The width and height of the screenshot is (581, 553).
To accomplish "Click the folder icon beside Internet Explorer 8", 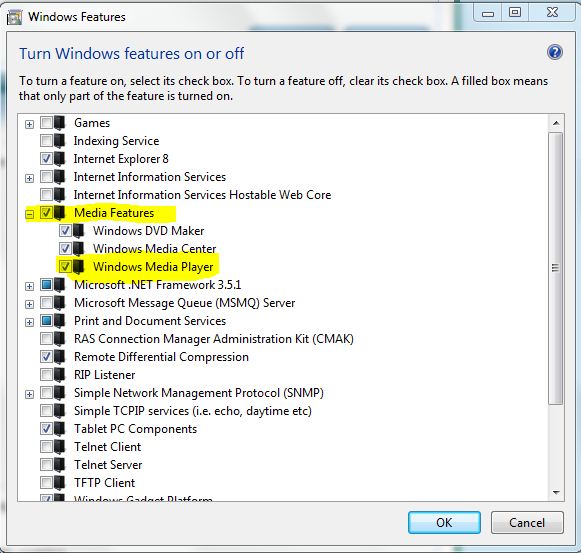I will click(x=60, y=159).
